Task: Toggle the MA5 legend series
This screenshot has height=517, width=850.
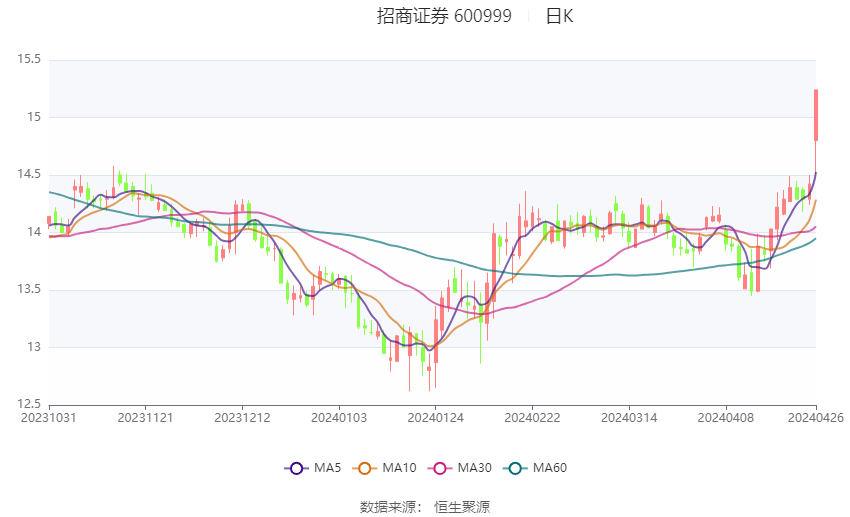Action: (x=313, y=468)
